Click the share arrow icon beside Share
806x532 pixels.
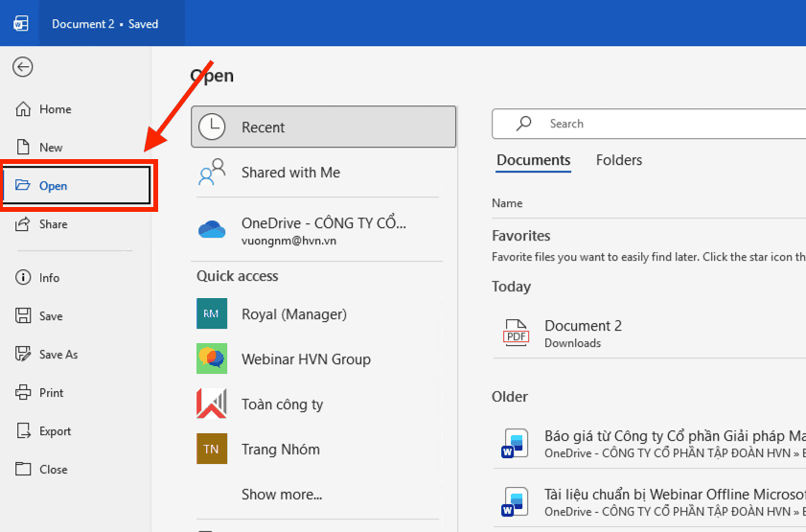[23, 224]
